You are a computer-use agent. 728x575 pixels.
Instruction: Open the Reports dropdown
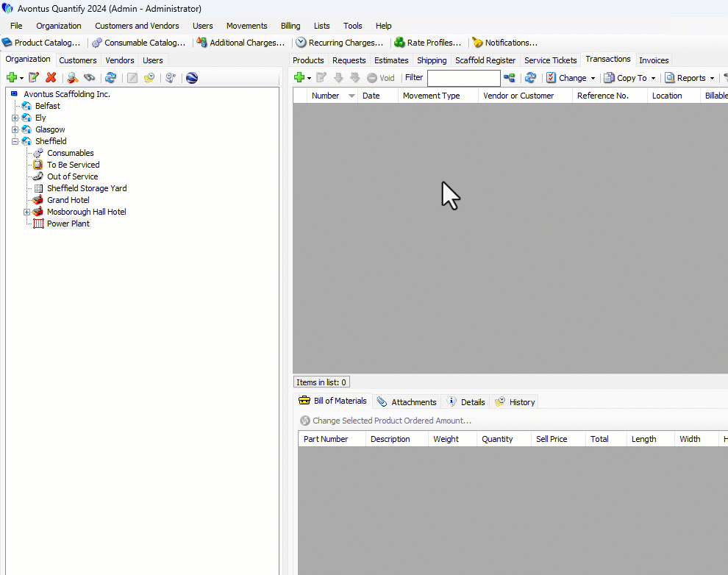tap(690, 78)
